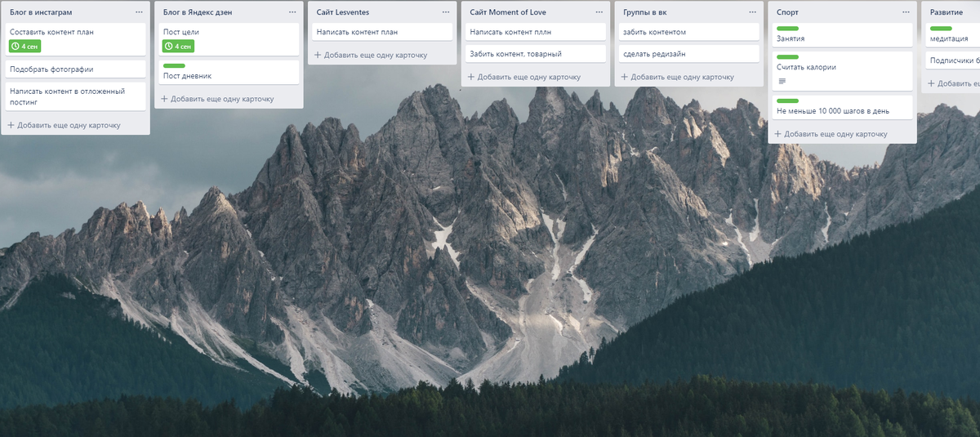Add another card to Группы в вк
The width and height of the screenshot is (980, 437).
click(x=677, y=77)
